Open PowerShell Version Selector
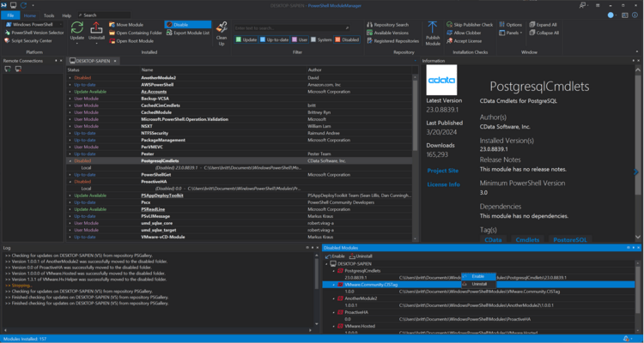The height and width of the screenshot is (343, 644). (x=34, y=33)
